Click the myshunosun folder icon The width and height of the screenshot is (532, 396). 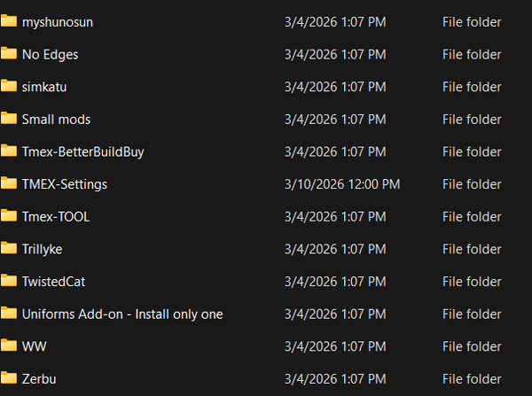(9, 21)
